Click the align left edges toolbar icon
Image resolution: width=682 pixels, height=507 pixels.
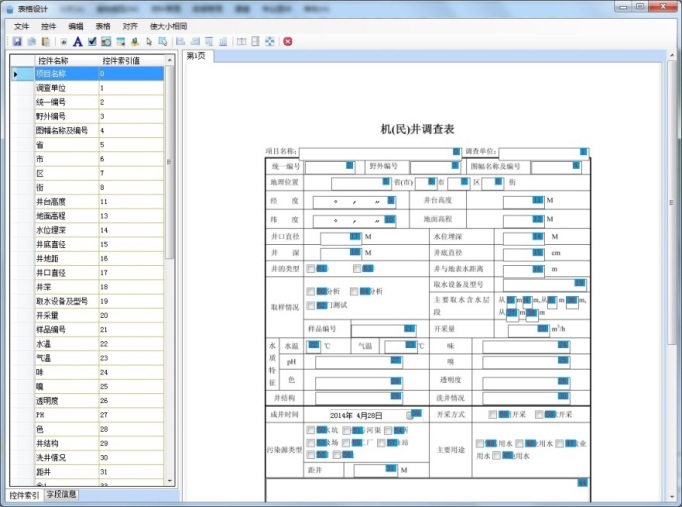click(x=180, y=42)
